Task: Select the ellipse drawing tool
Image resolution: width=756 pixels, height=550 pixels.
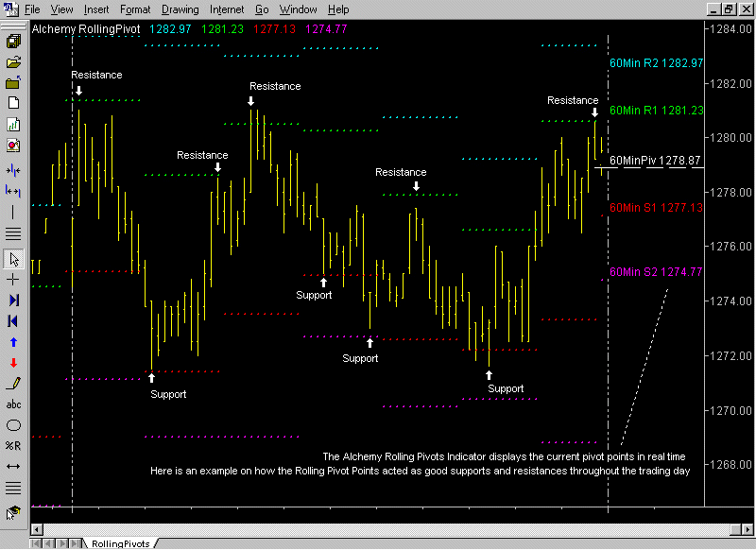Action: 13,425
